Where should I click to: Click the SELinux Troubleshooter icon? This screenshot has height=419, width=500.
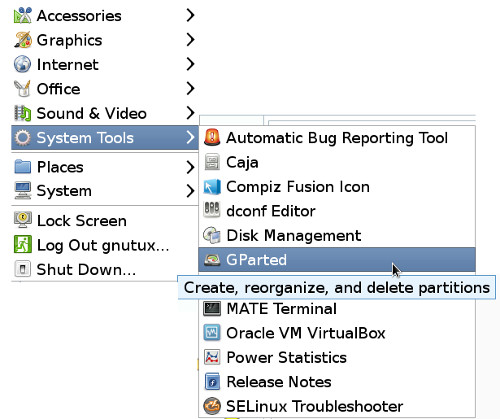tap(212, 406)
